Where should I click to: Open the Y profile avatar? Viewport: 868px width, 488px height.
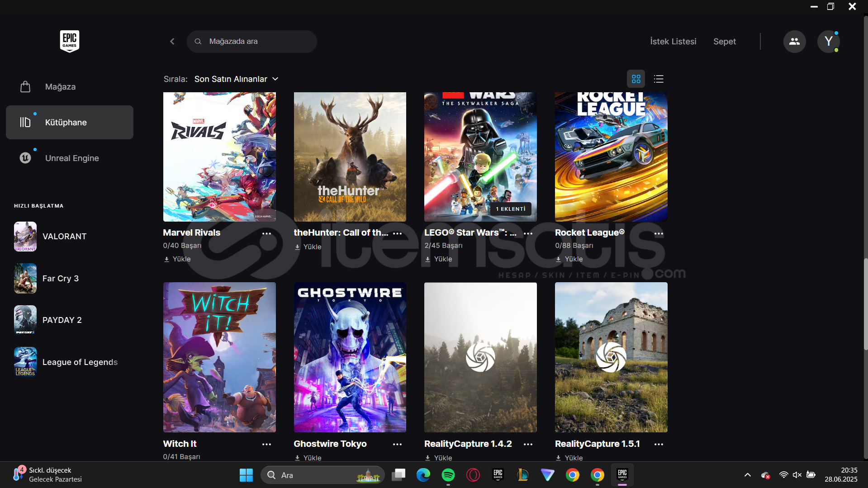[x=828, y=41]
